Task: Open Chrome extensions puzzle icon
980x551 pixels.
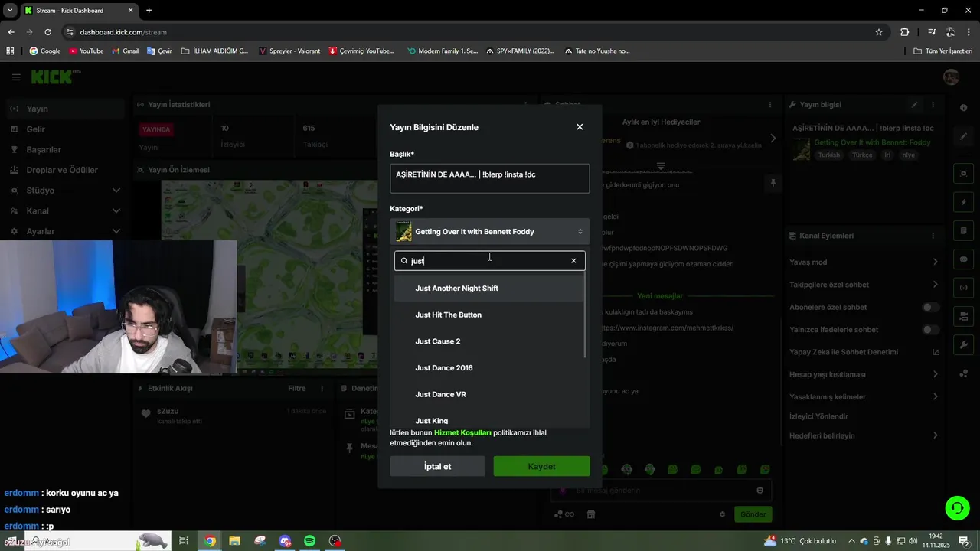Action: [905, 32]
